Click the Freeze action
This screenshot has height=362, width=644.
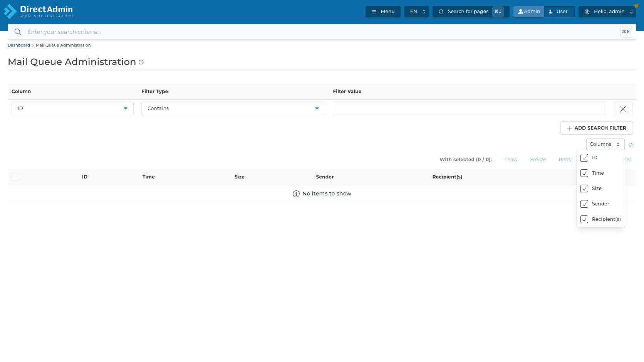click(538, 160)
